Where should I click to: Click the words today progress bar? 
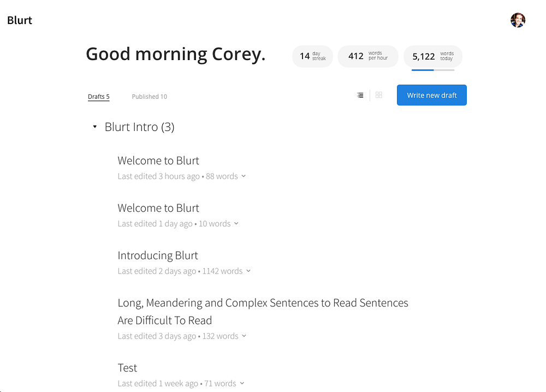433,70
